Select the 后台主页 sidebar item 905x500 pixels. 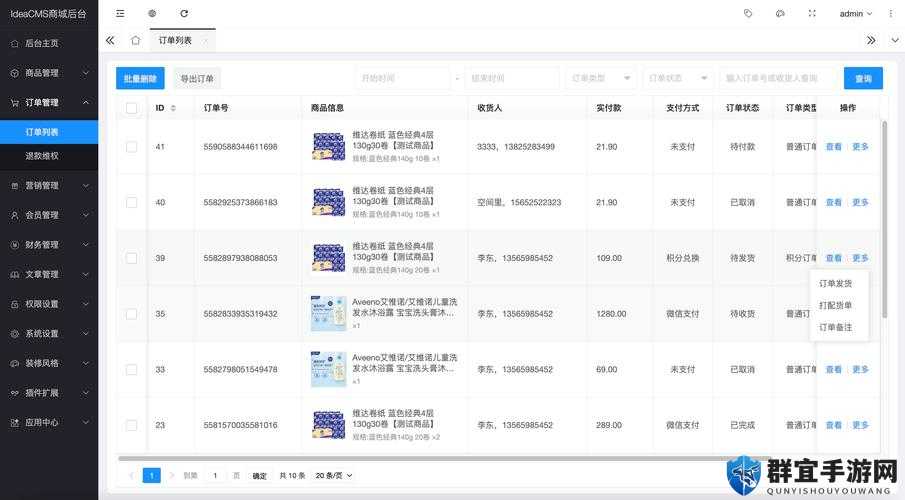(x=49, y=43)
